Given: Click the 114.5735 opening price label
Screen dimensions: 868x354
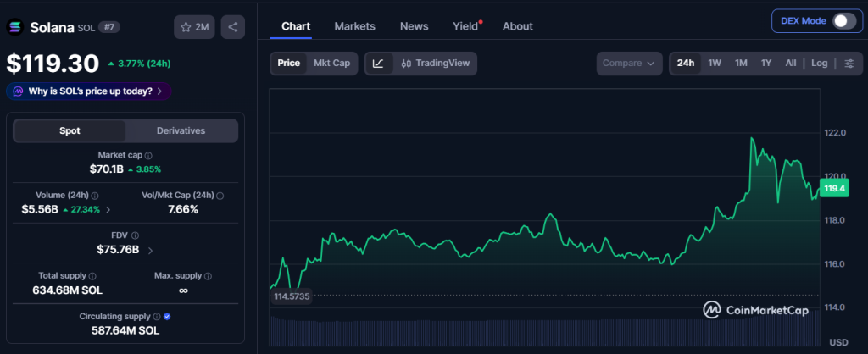Looking at the screenshot, I should click(x=292, y=296).
